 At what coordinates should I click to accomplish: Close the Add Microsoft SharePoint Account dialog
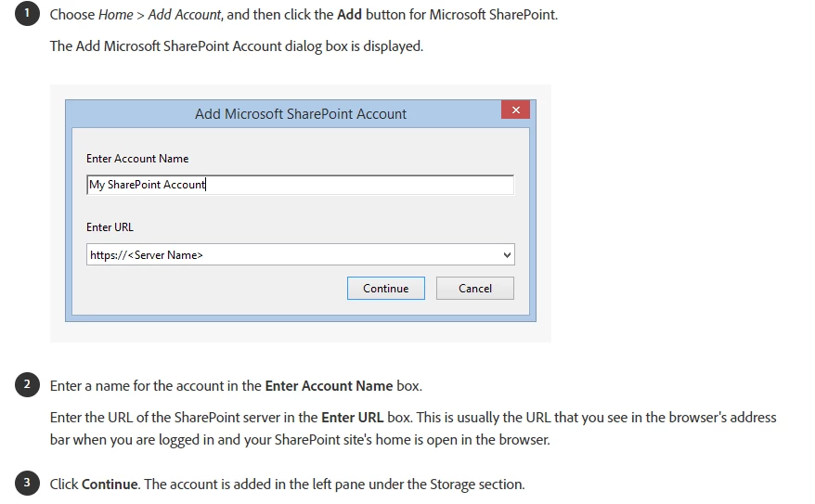pos(515,110)
